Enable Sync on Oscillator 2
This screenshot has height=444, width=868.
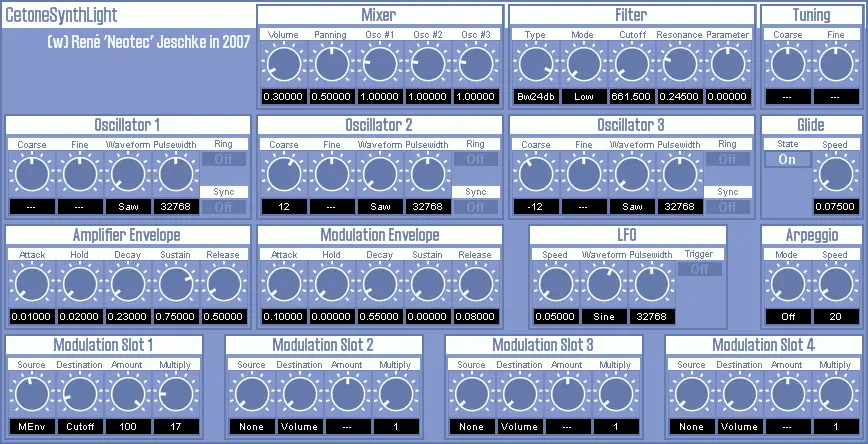click(476, 207)
